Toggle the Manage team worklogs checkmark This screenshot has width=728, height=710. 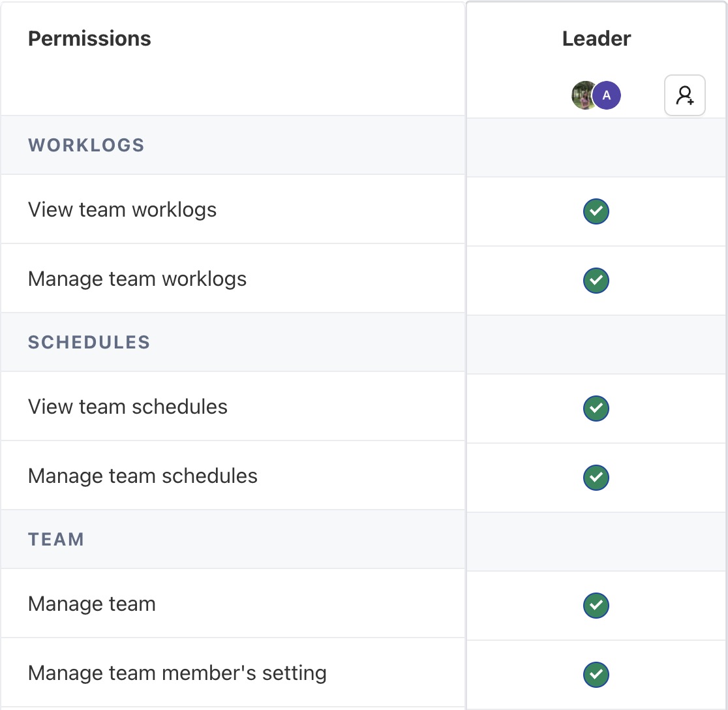[x=596, y=281]
